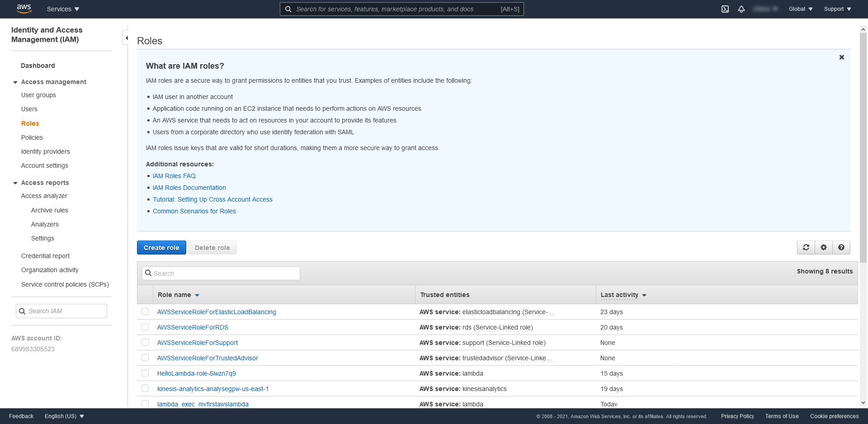Image resolution: width=868 pixels, height=424 pixels.
Task: Open the roles help question icon
Action: pos(841,247)
